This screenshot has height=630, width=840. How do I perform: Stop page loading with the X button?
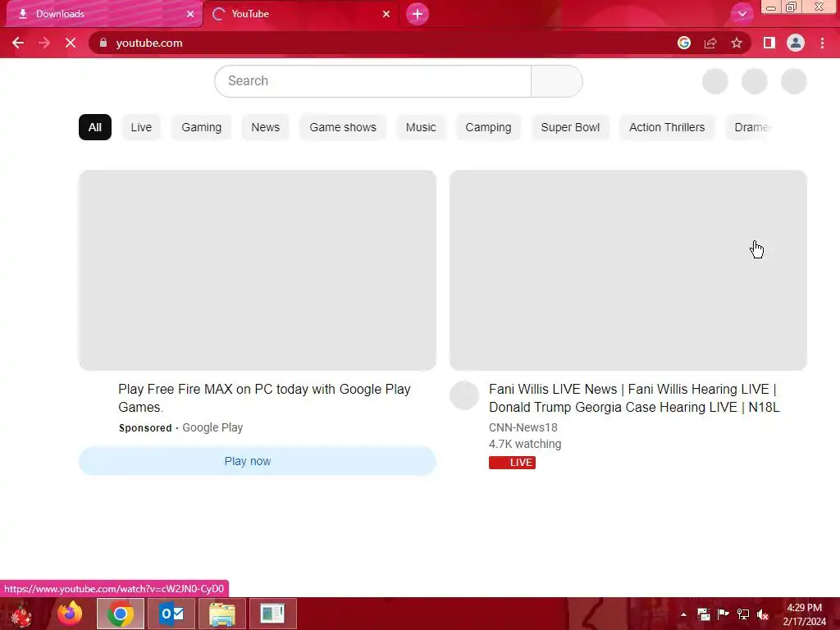pyautogui.click(x=71, y=43)
